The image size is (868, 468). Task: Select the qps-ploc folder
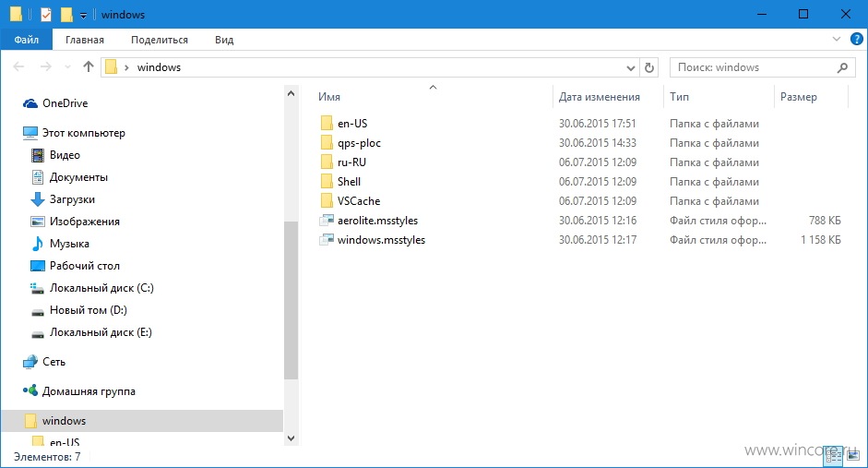351,143
